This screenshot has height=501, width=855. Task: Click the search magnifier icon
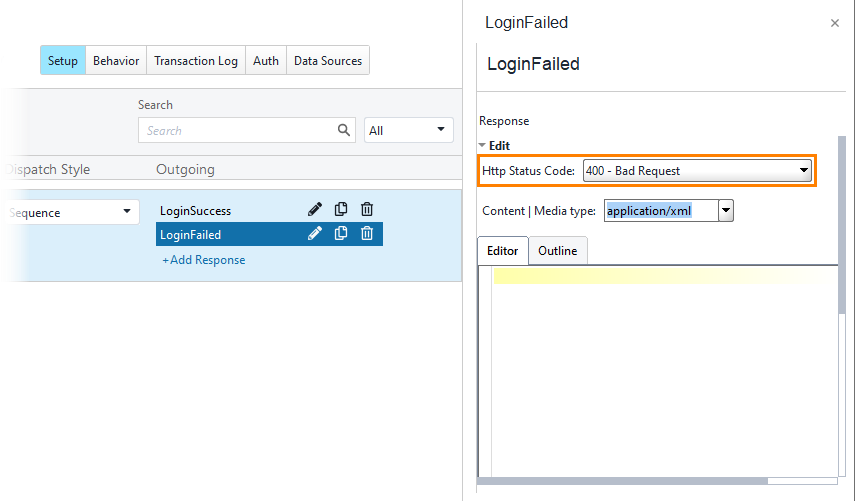tap(344, 130)
